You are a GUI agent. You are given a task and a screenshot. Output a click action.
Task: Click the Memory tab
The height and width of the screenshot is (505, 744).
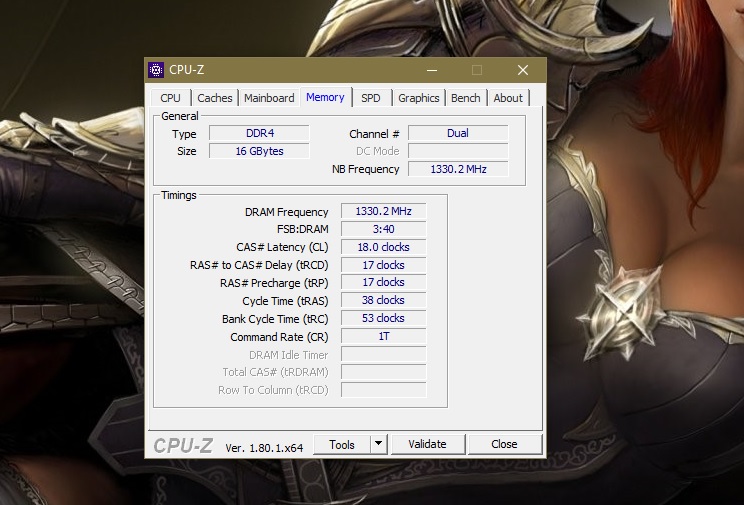[325, 97]
